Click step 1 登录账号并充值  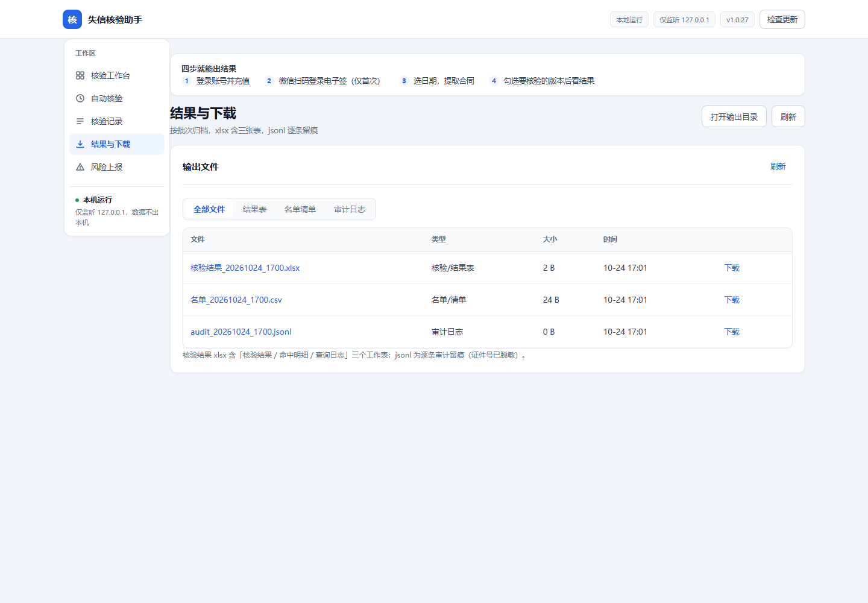[x=216, y=81]
